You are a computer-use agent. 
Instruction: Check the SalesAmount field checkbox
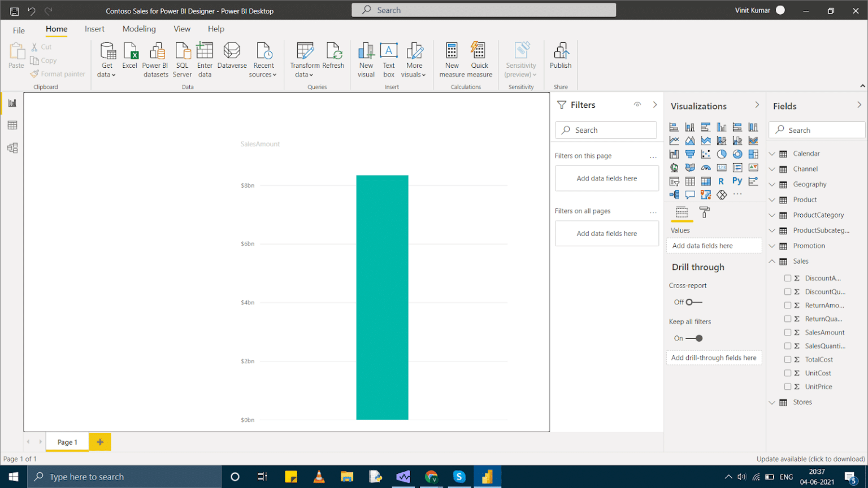789,332
